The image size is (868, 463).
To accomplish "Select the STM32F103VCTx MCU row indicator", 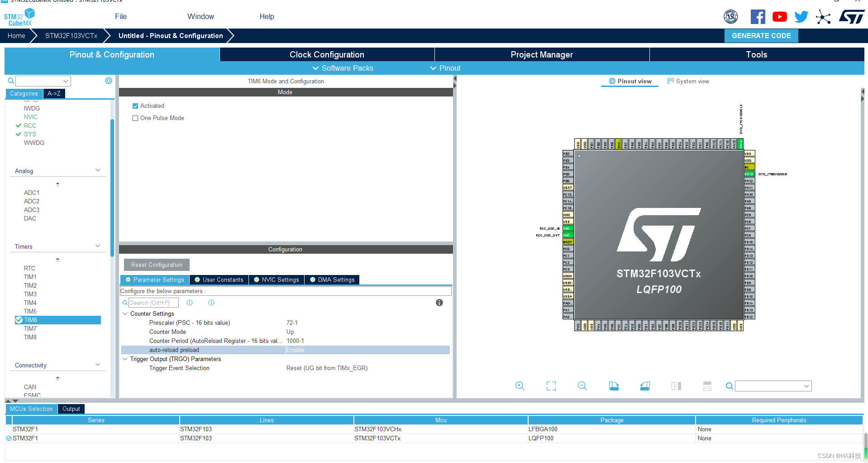I will pyautogui.click(x=9, y=439).
